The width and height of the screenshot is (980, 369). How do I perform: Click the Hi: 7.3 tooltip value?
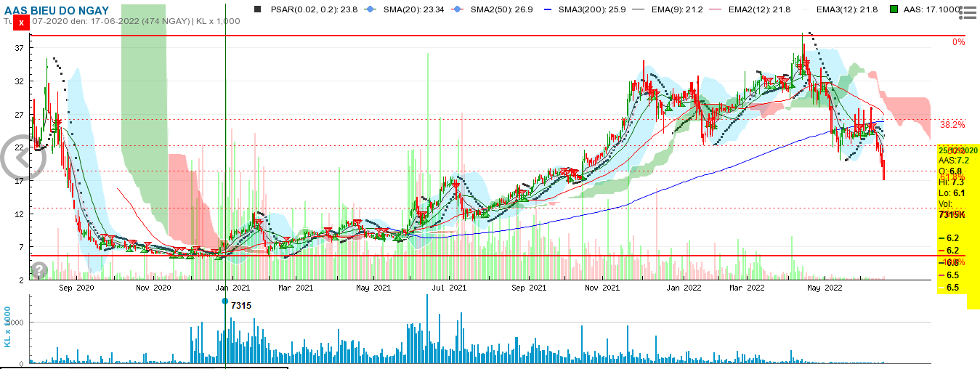(951, 182)
